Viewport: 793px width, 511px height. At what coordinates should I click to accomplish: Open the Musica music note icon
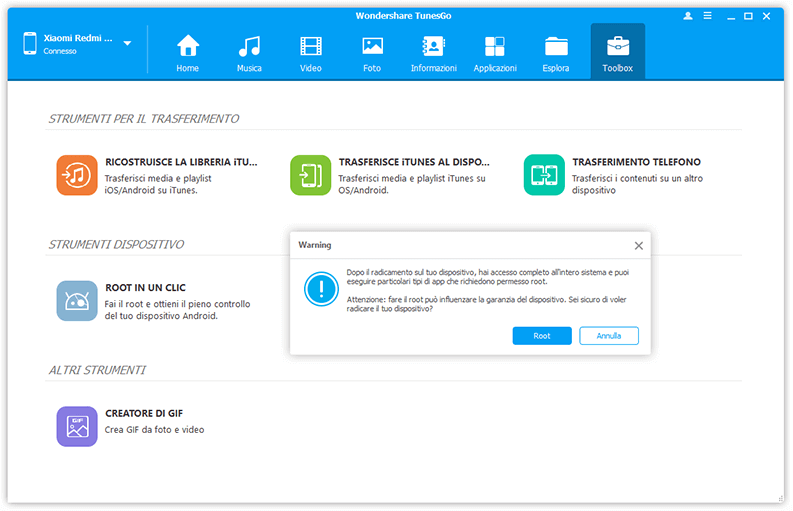(249, 46)
